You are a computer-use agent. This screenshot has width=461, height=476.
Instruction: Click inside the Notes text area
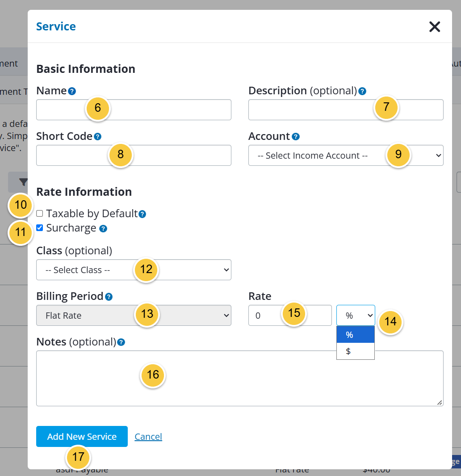[240, 378]
